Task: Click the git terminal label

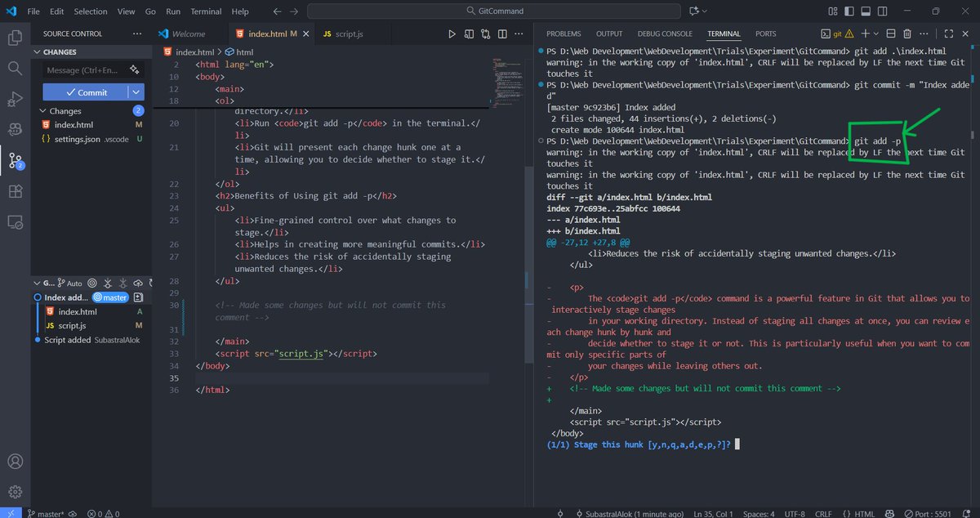Action: coord(836,33)
